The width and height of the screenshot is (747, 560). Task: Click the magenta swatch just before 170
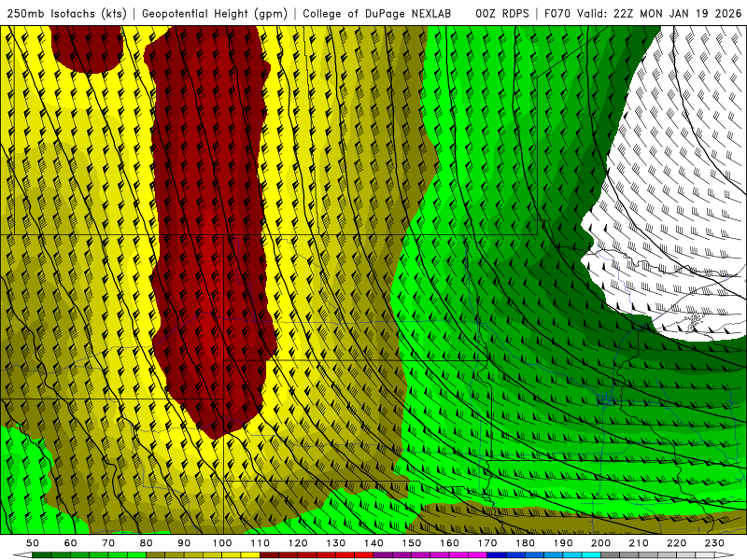(x=478, y=555)
